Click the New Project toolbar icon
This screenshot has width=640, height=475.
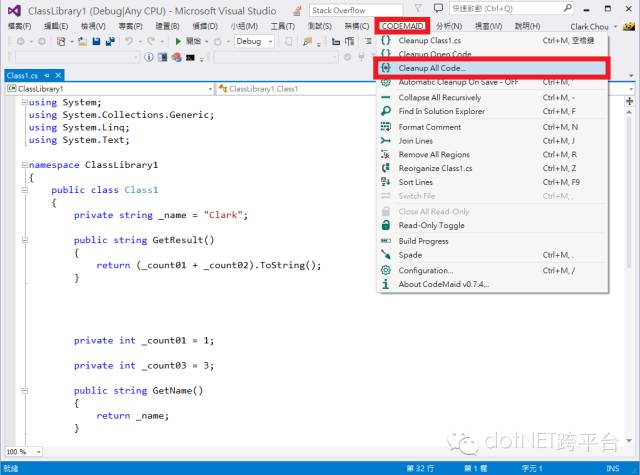point(61,41)
